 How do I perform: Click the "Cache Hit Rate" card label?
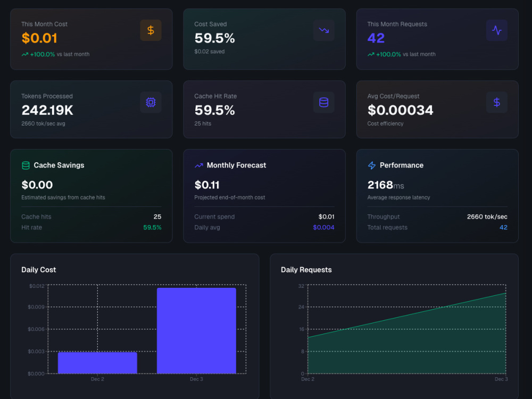(215, 96)
